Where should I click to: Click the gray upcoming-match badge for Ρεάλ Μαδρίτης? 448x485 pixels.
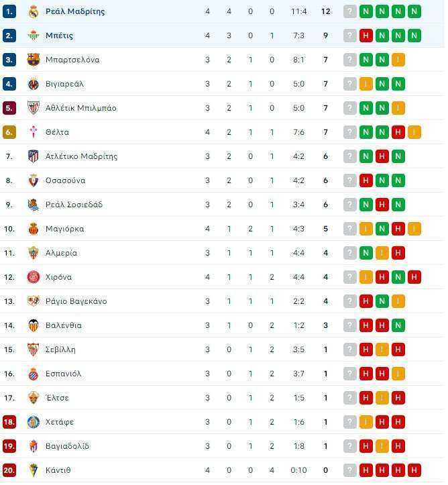tap(350, 12)
